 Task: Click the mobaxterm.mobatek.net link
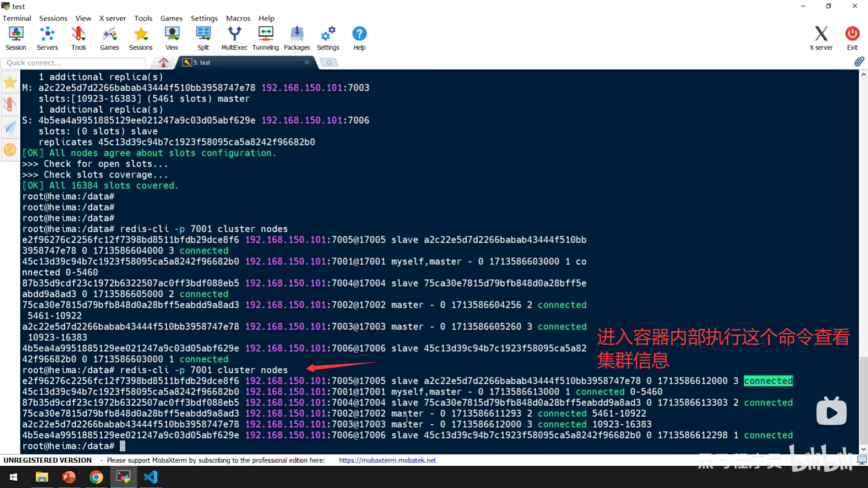[x=387, y=460]
